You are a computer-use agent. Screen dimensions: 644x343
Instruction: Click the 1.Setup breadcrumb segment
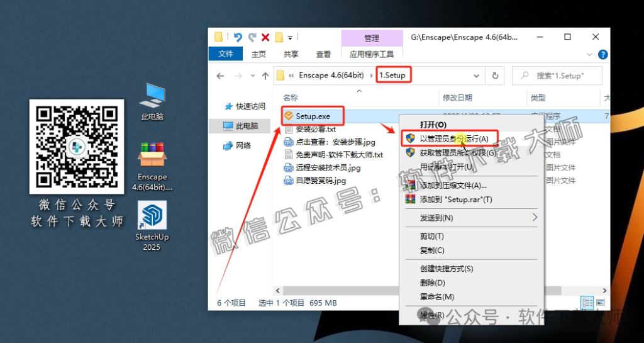[394, 76]
